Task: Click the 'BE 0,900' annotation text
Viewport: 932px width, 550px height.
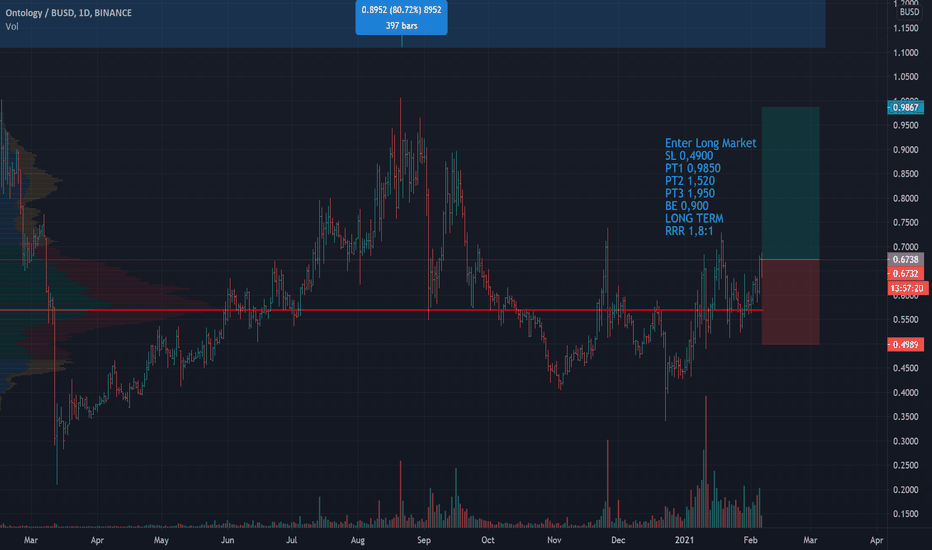Action: coord(687,206)
